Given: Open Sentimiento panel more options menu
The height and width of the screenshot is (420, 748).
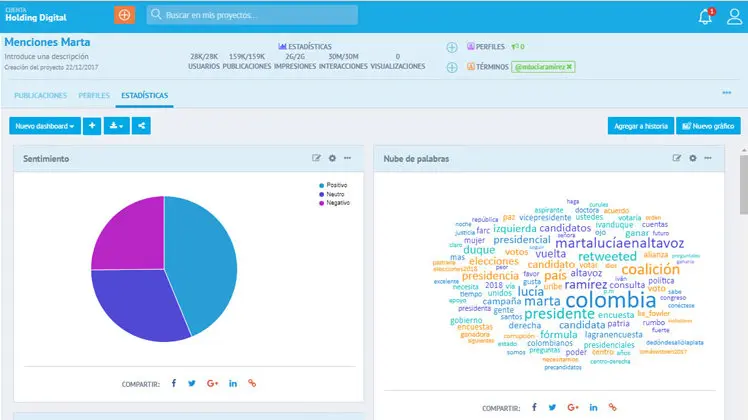Looking at the screenshot, I should click(x=347, y=158).
